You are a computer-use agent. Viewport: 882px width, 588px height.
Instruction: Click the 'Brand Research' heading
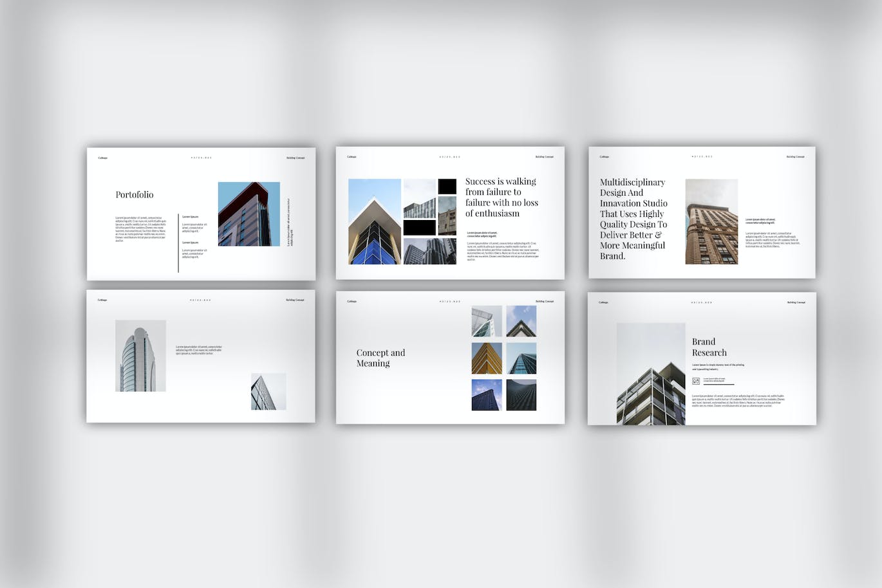[709, 347]
